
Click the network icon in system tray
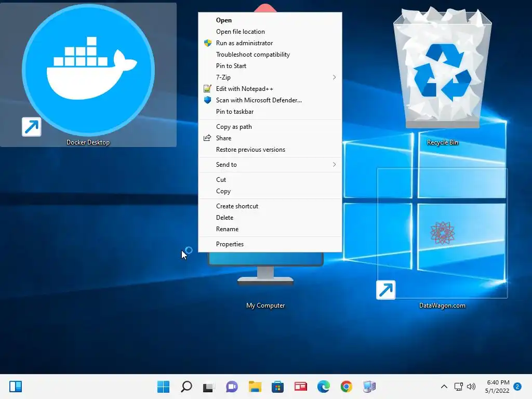(458, 387)
